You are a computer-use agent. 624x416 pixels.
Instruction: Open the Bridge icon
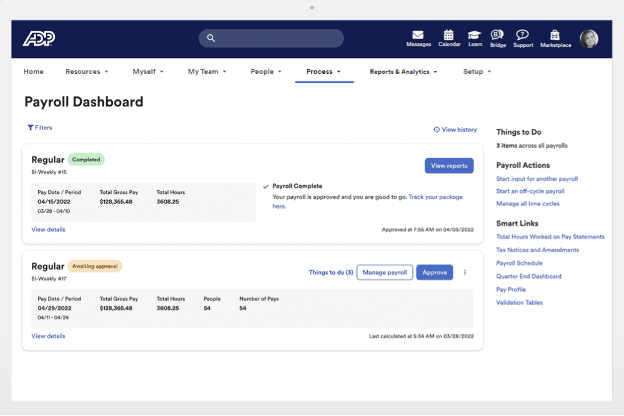tap(497, 35)
